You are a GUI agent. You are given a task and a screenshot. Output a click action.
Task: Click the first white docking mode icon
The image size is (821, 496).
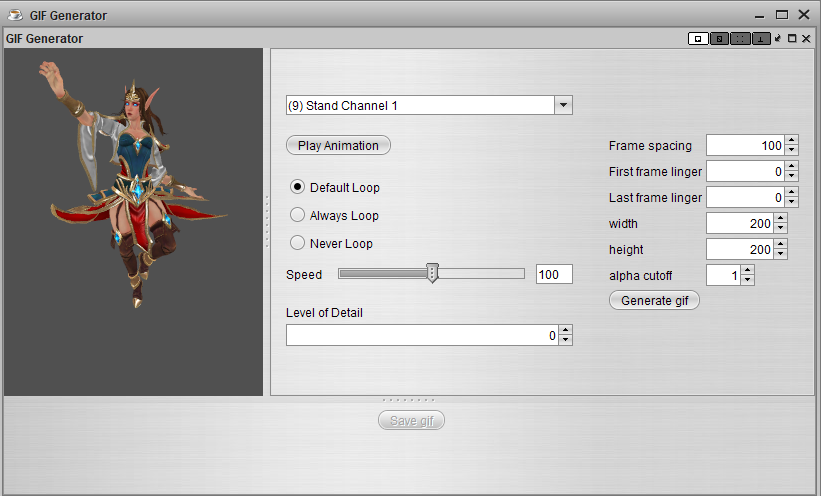698,38
